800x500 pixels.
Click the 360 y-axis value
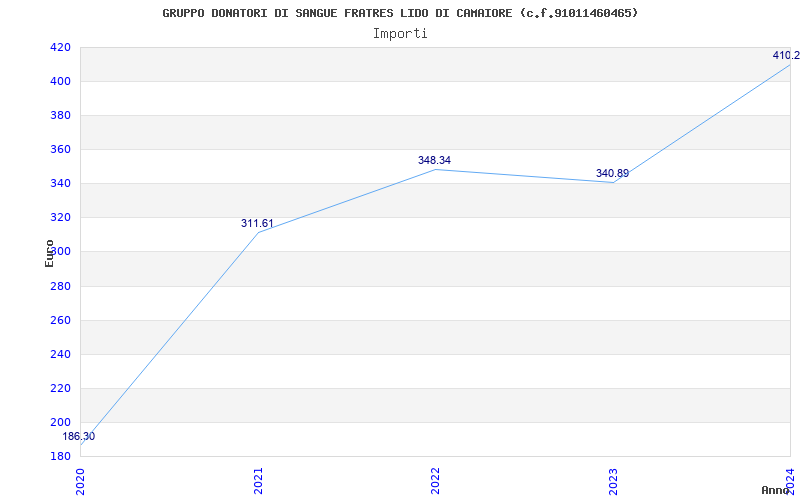click(x=60, y=150)
